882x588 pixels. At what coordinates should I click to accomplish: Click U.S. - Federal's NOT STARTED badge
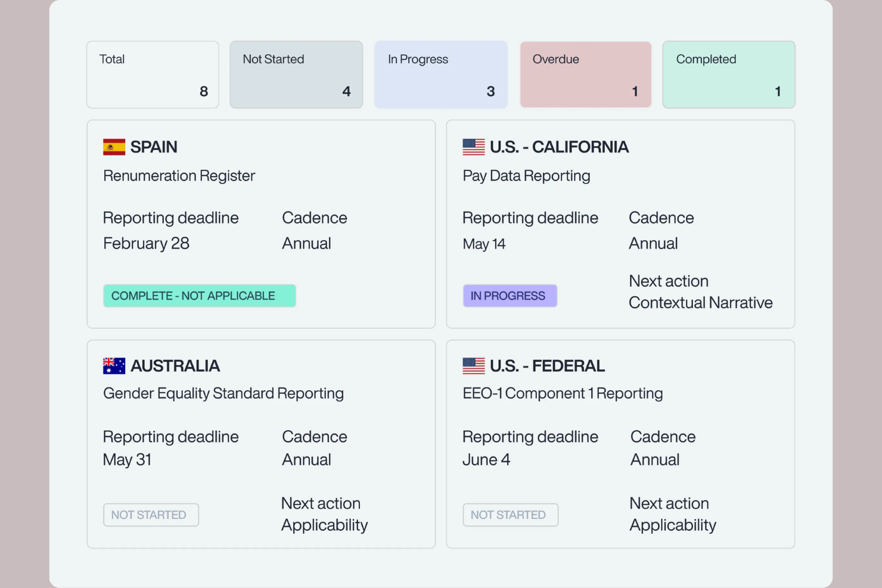tap(511, 515)
